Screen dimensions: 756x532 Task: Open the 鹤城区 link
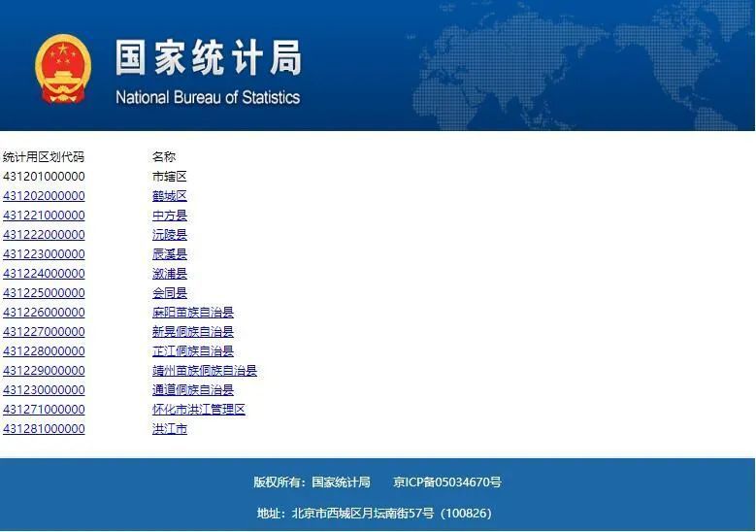169,196
